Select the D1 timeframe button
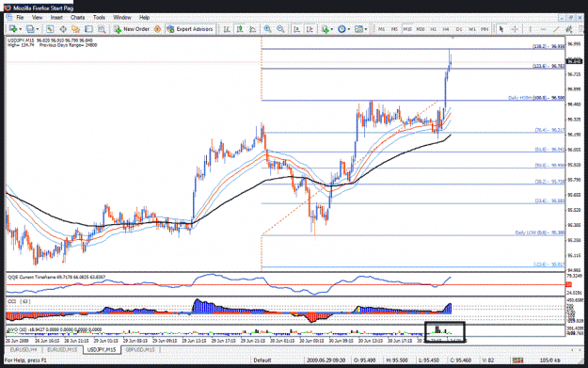 point(459,29)
